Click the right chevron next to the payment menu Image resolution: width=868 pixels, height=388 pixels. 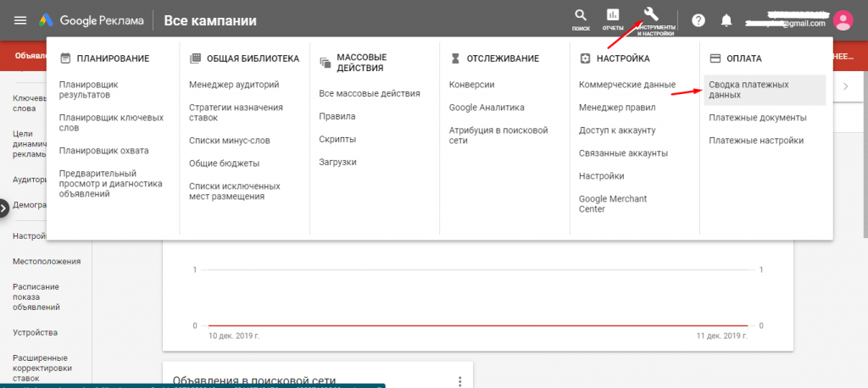coord(845,86)
